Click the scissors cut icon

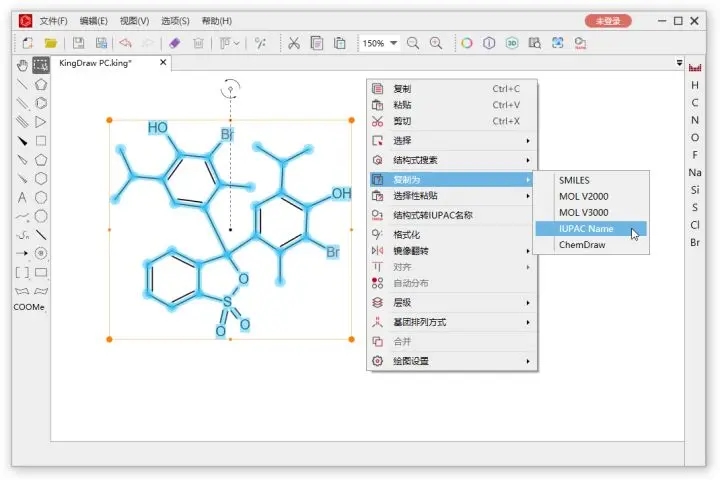(x=293, y=43)
